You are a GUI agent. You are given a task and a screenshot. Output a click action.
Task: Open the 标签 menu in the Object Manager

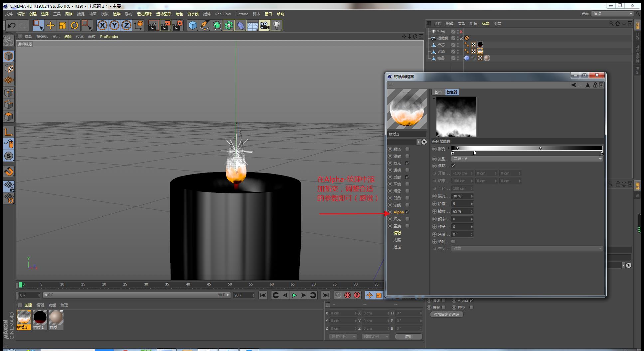(x=486, y=24)
